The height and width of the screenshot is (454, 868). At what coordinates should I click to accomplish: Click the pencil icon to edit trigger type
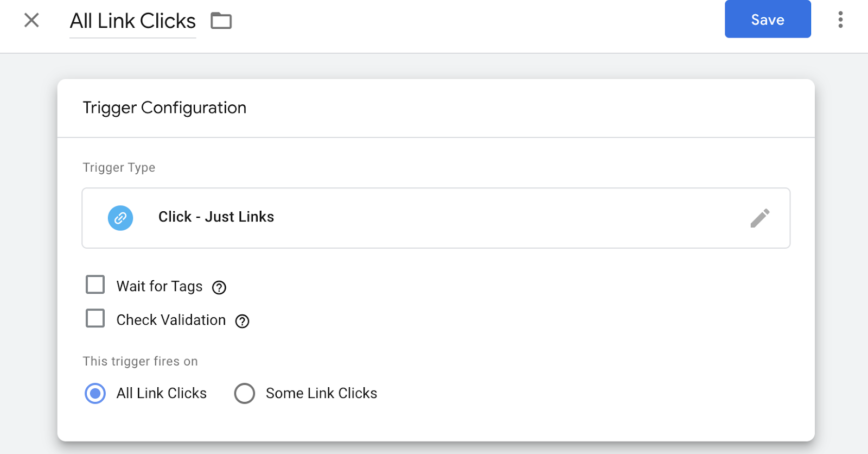pos(759,218)
